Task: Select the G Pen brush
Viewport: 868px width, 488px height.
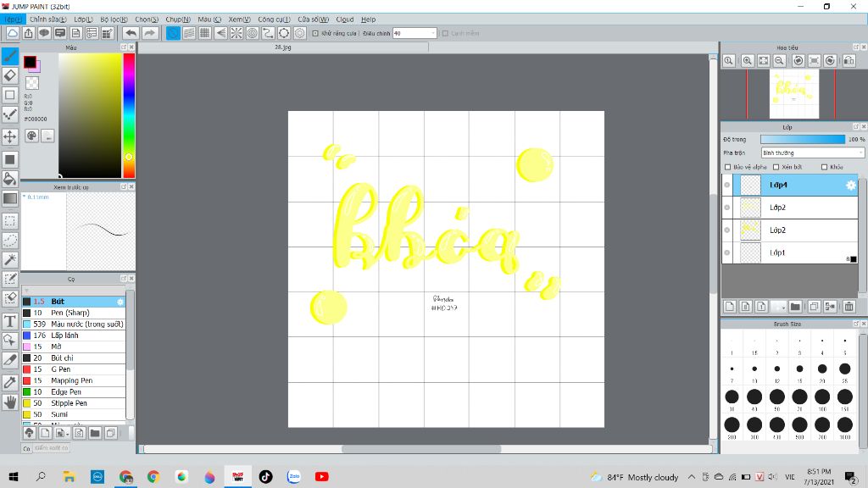Action: click(x=75, y=369)
